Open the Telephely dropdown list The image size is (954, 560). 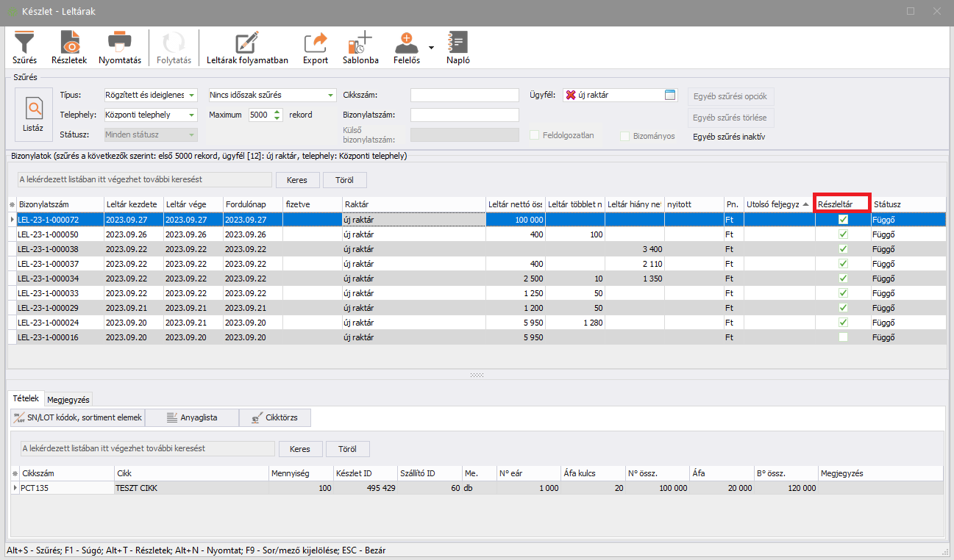click(x=192, y=115)
